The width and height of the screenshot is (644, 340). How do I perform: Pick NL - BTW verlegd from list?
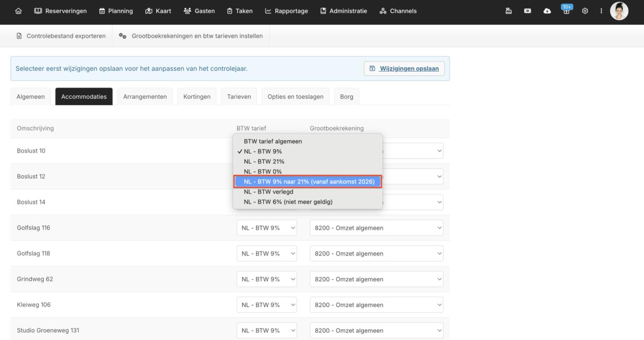[268, 192]
